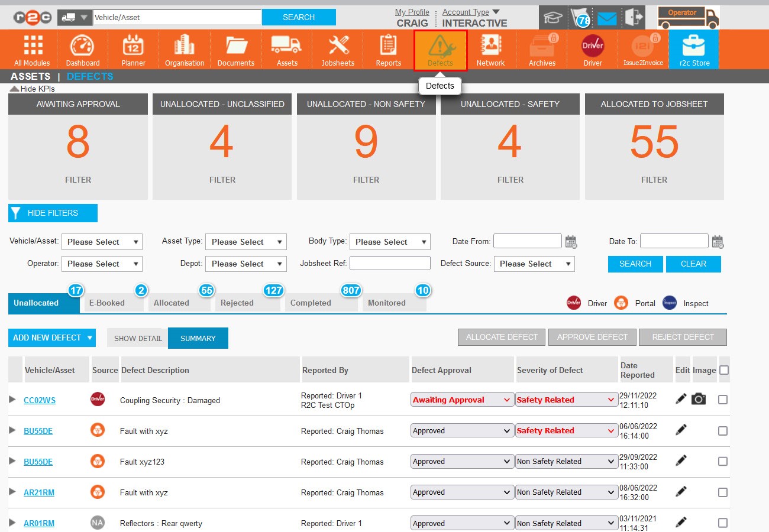Open the Planner calendar icon

[133, 46]
